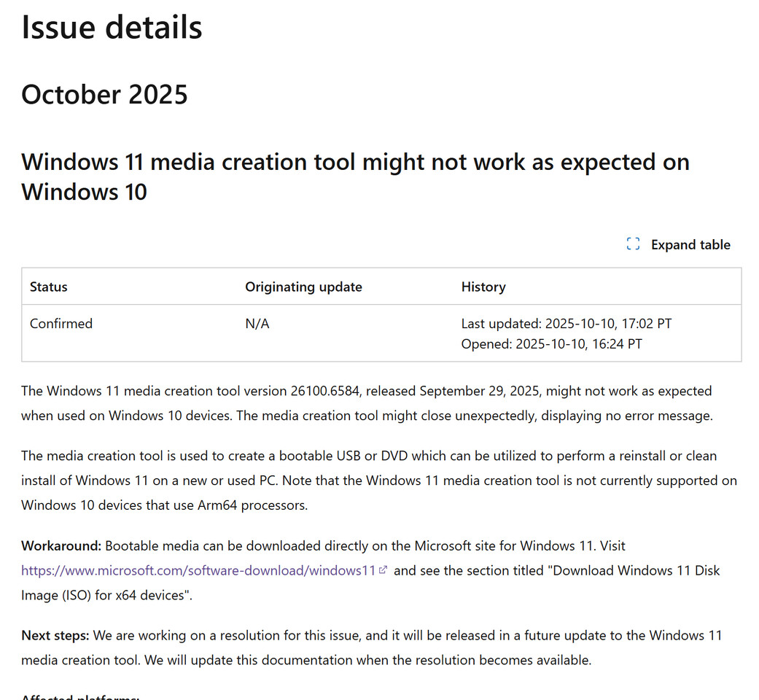Click the Issue details heading
The height and width of the screenshot is (700, 759).
click(x=112, y=27)
